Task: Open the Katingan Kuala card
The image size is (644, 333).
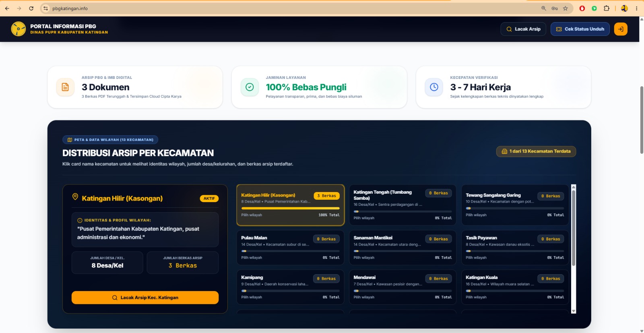Action: [515, 287]
